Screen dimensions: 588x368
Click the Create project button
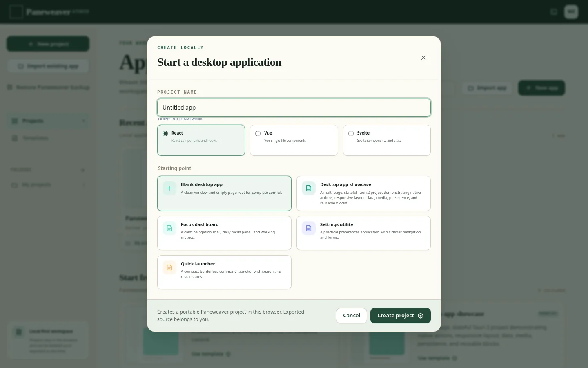(401, 316)
